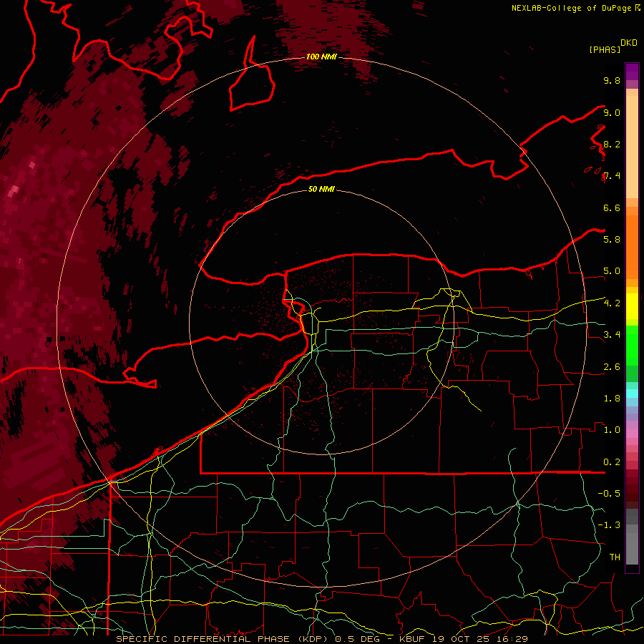Pick the bright green segment of the color bar
644x644 pixels.
[632, 345]
